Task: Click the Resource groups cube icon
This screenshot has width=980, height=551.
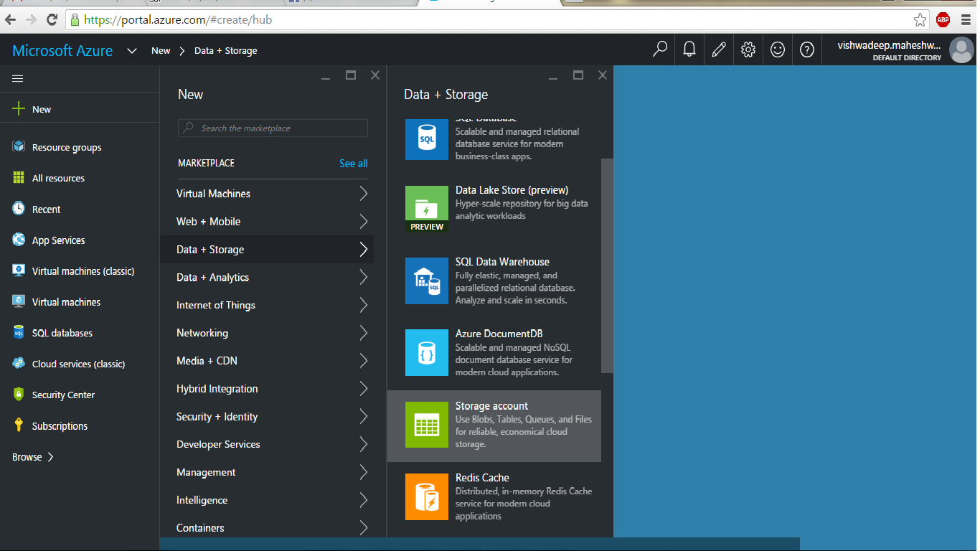Action: click(19, 146)
